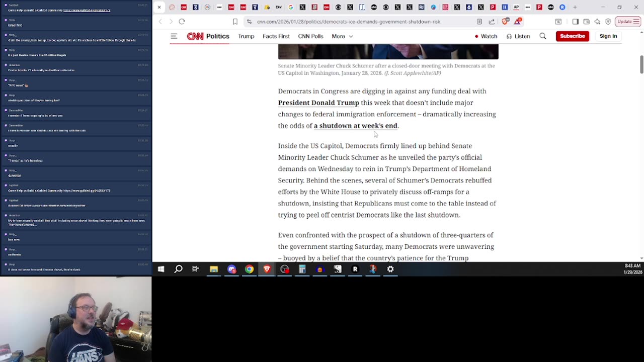Follow 'a shutdown at week's end' link
The height and width of the screenshot is (362, 644).
pos(356,126)
